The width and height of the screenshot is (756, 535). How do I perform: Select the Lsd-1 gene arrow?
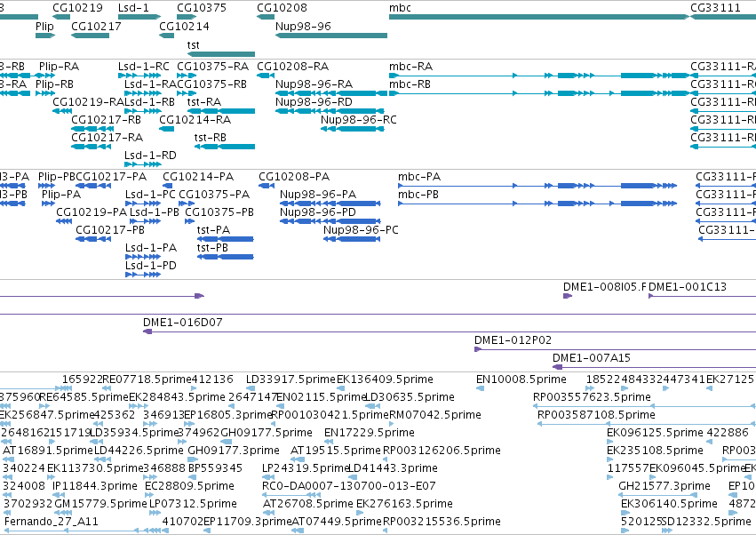pyautogui.click(x=139, y=17)
